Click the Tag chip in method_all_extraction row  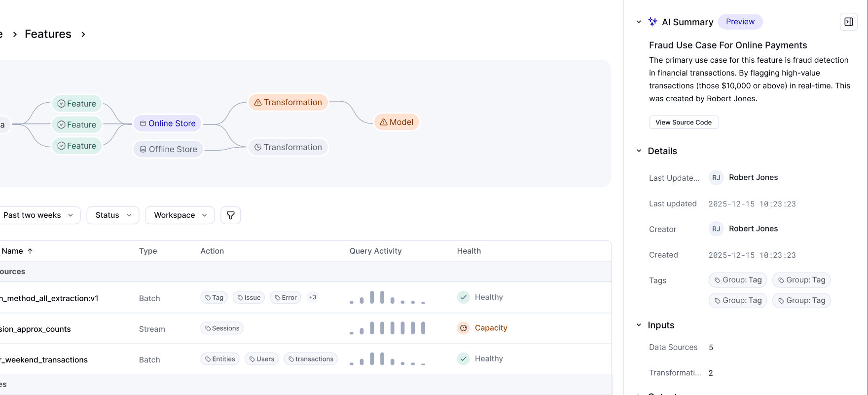214,297
